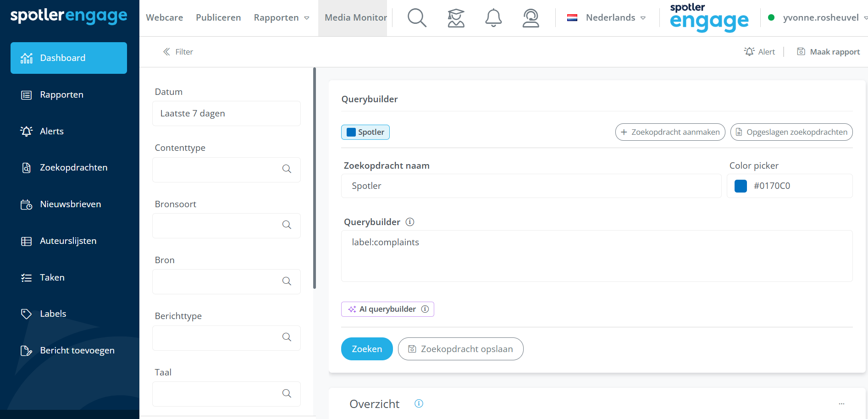
Task: Click Zoekopdracht opslaan button
Action: (460, 349)
